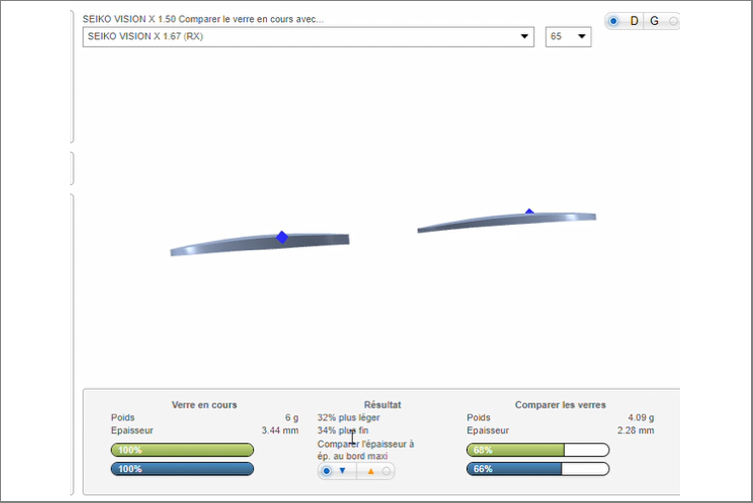Viewport: 753px width, 503px height.
Task: Click the 'Résultat' heading
Action: pyautogui.click(x=382, y=405)
